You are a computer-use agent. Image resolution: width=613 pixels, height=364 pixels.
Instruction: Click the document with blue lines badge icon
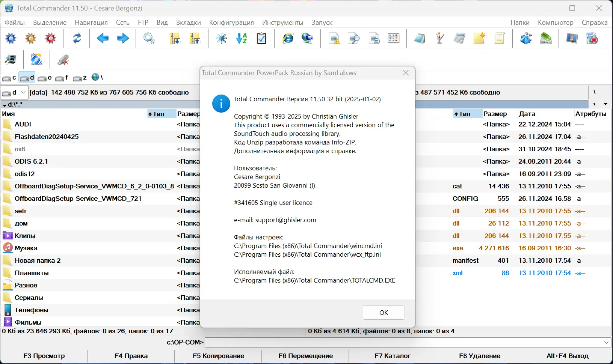(374, 38)
